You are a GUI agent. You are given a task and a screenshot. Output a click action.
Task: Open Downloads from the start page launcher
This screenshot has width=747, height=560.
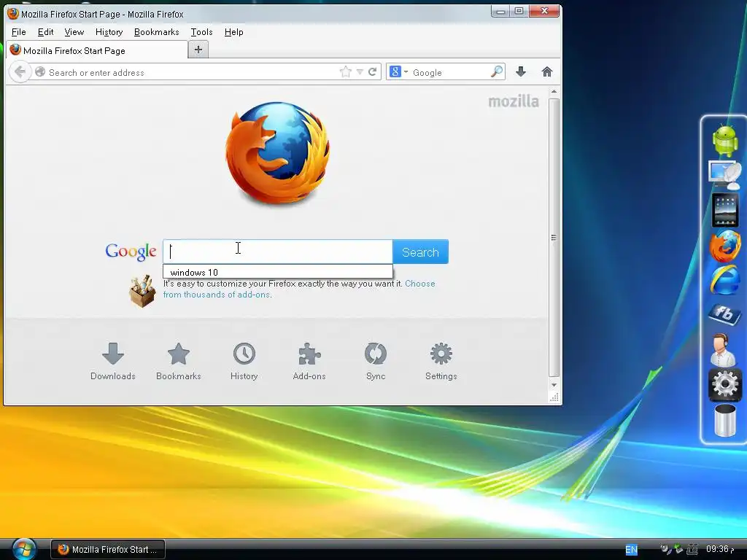pos(113,362)
